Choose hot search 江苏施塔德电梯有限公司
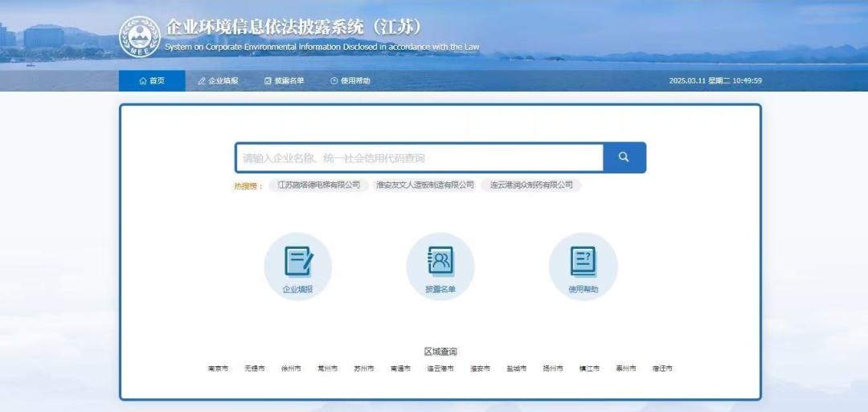Image resolution: width=868 pixels, height=412 pixels. [318, 185]
